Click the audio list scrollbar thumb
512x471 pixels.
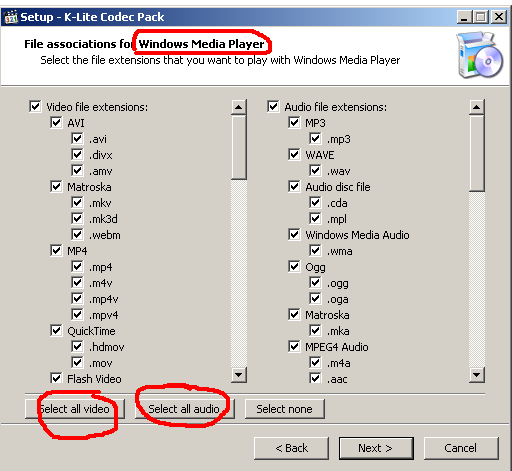[x=477, y=153]
